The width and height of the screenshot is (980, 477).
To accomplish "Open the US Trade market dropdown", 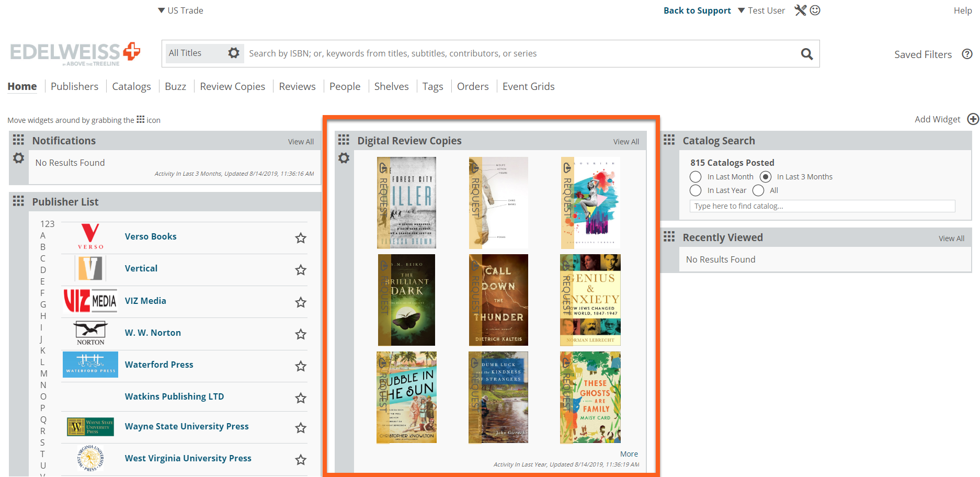I will pyautogui.click(x=180, y=10).
